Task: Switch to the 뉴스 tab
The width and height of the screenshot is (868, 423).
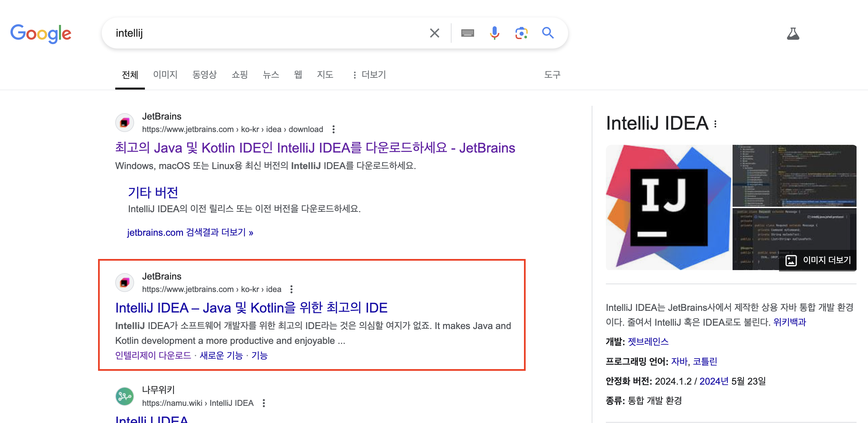Action: [271, 75]
